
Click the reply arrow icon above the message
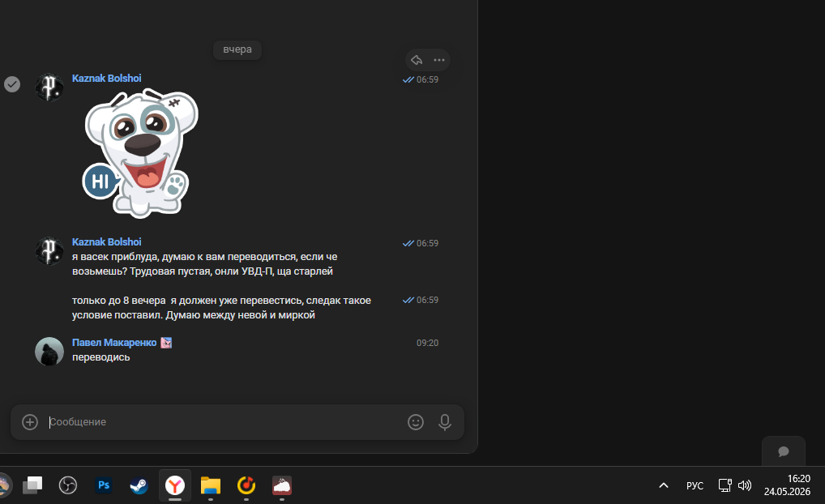click(417, 60)
